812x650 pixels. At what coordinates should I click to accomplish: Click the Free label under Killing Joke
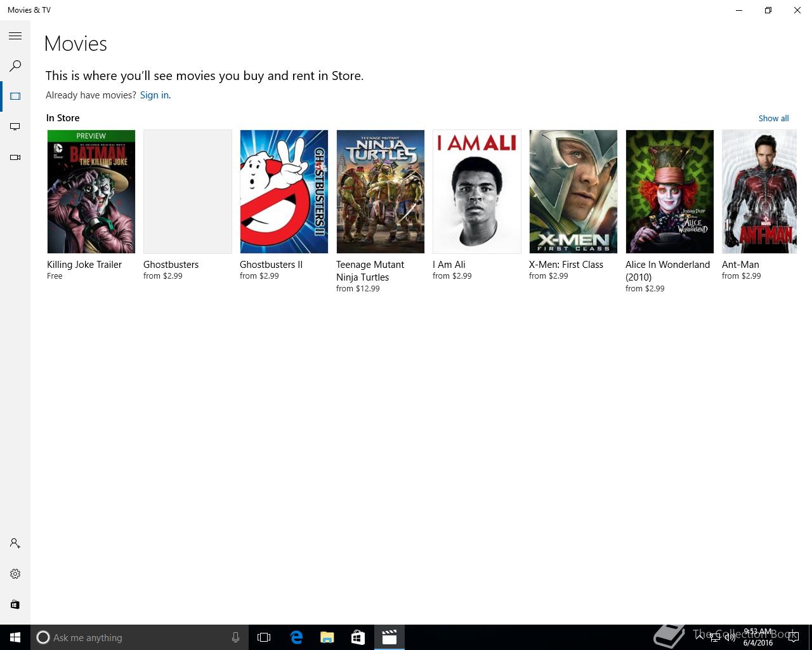(x=55, y=276)
